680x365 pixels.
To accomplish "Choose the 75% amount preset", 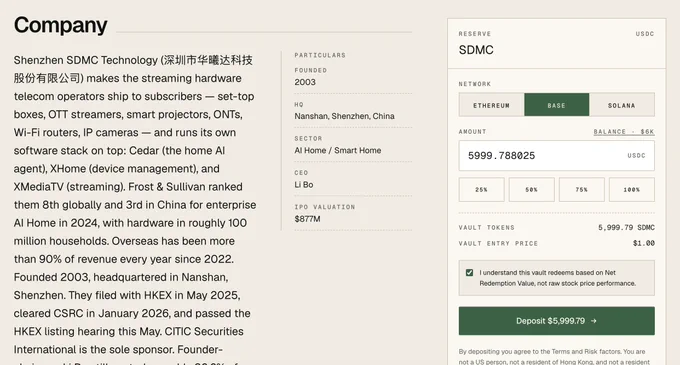I will pos(582,189).
